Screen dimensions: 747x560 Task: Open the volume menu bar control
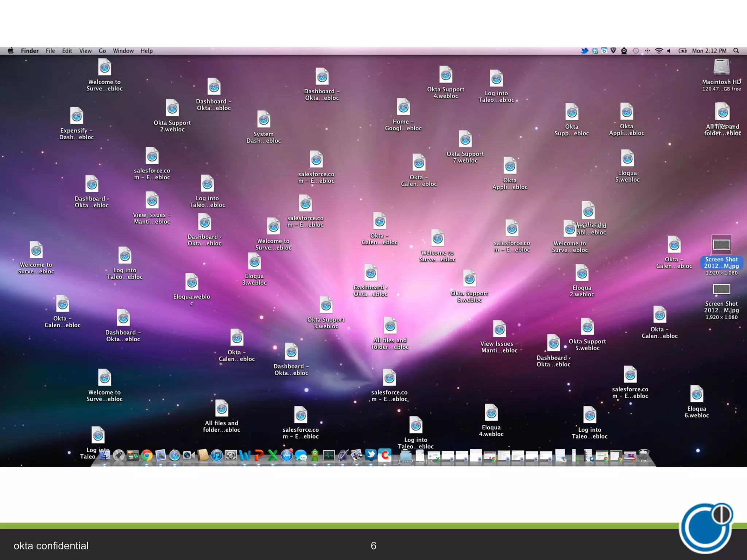coord(669,51)
